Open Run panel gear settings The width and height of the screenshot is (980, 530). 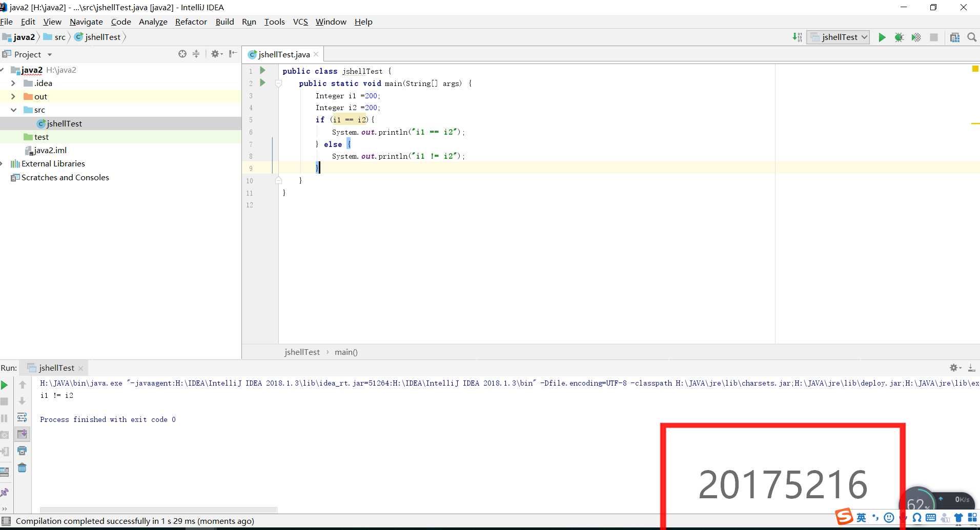pos(955,368)
